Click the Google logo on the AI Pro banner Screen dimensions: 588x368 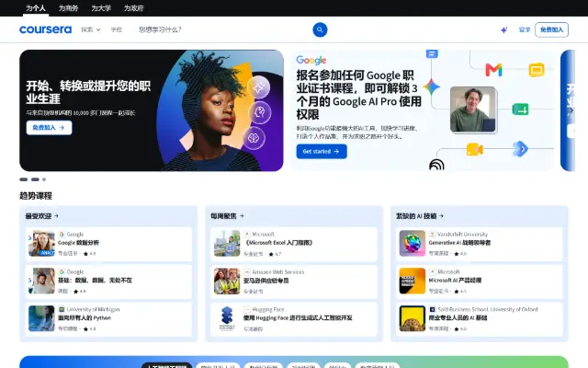[311, 60]
